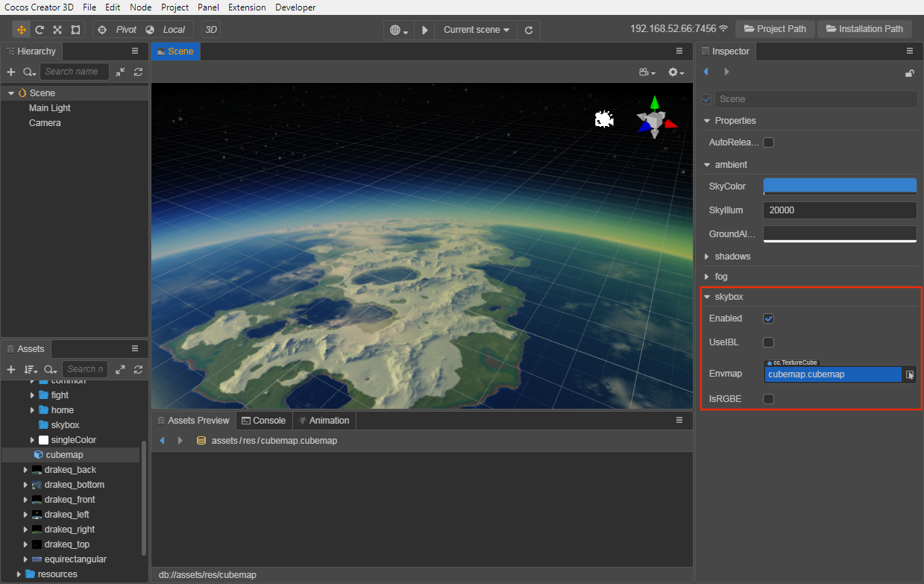Open the Current scene dropdown
Image resolution: width=924 pixels, height=584 pixels.
click(x=477, y=30)
